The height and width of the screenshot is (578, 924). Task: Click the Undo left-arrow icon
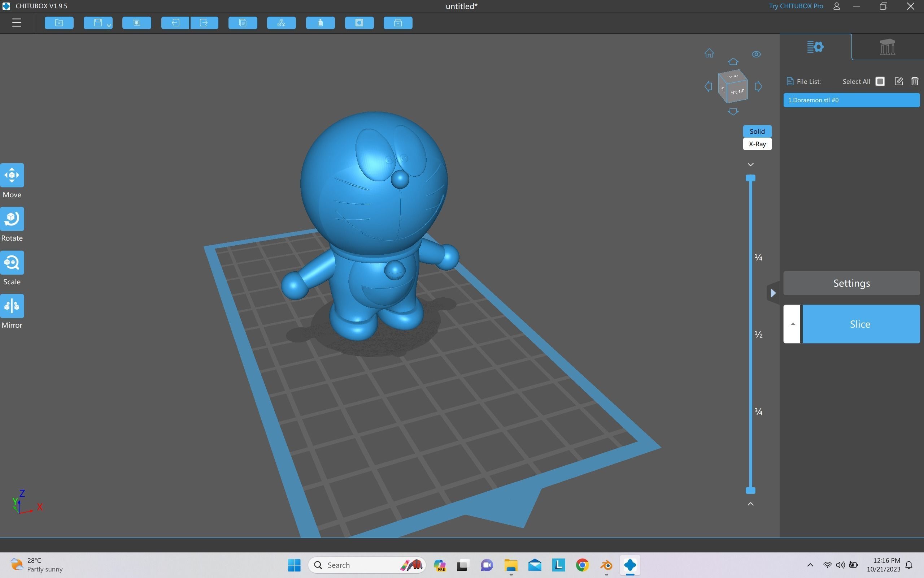click(x=175, y=22)
